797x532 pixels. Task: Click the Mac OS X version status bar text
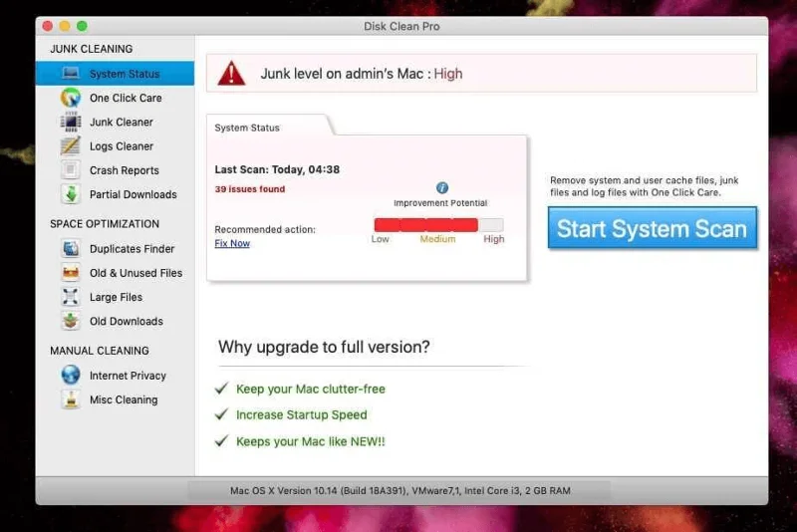click(400, 491)
